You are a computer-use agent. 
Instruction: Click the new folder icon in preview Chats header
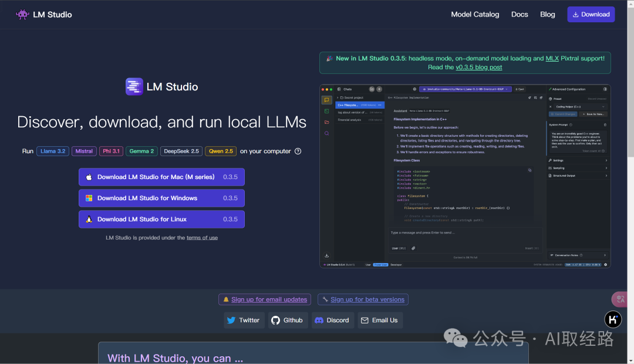click(372, 89)
